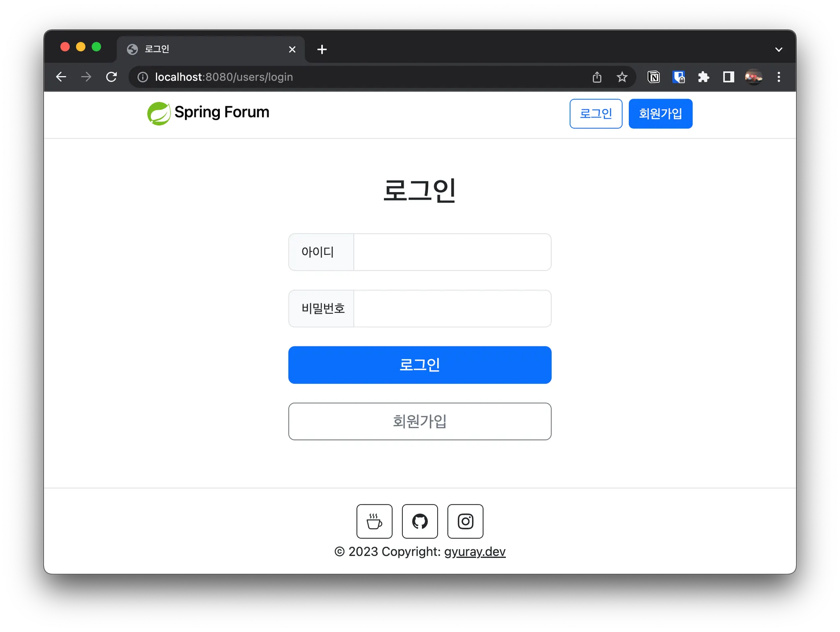
Task: Open the profile avatar menu
Action: [x=753, y=77]
